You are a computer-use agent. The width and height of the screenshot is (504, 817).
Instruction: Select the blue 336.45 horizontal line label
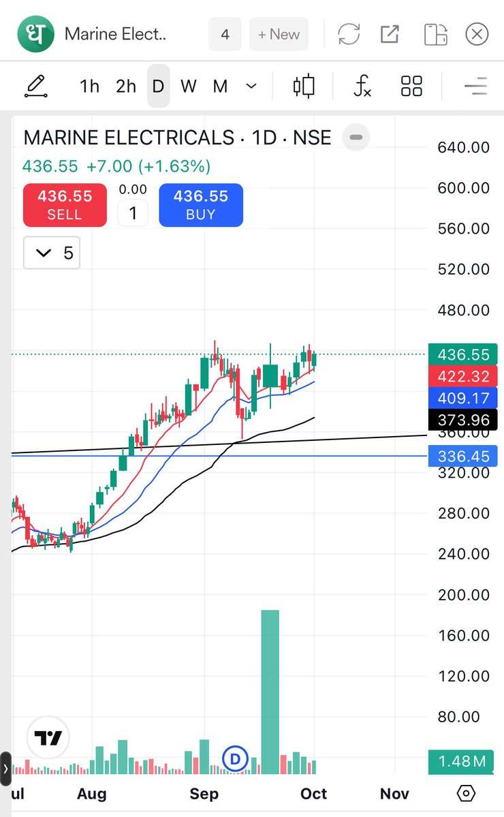tap(463, 456)
